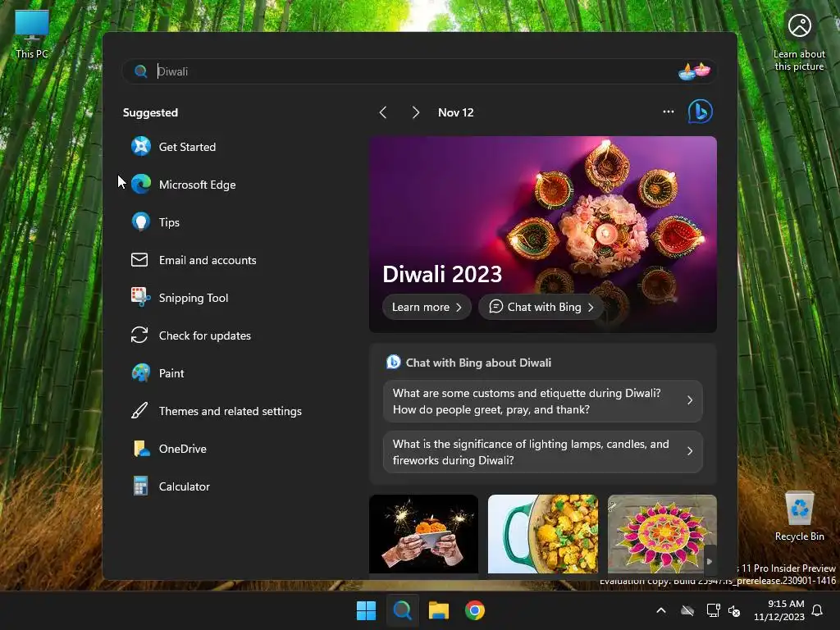Open the notification bell in tray

point(817,610)
